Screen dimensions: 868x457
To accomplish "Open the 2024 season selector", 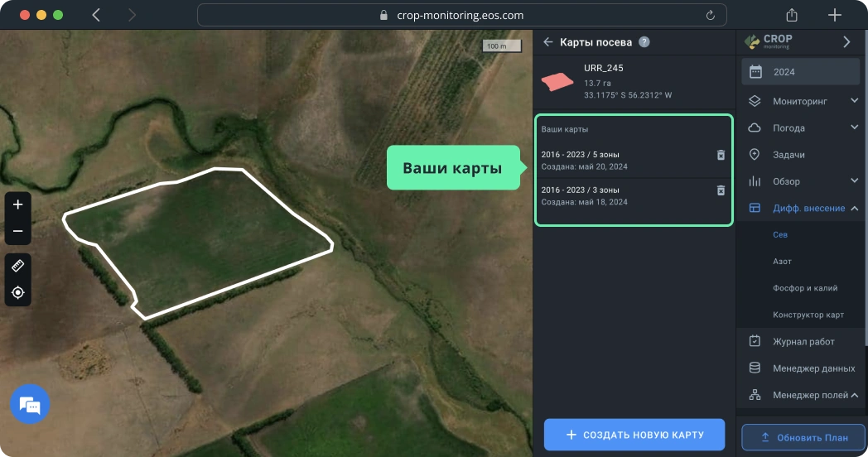I will click(x=800, y=72).
